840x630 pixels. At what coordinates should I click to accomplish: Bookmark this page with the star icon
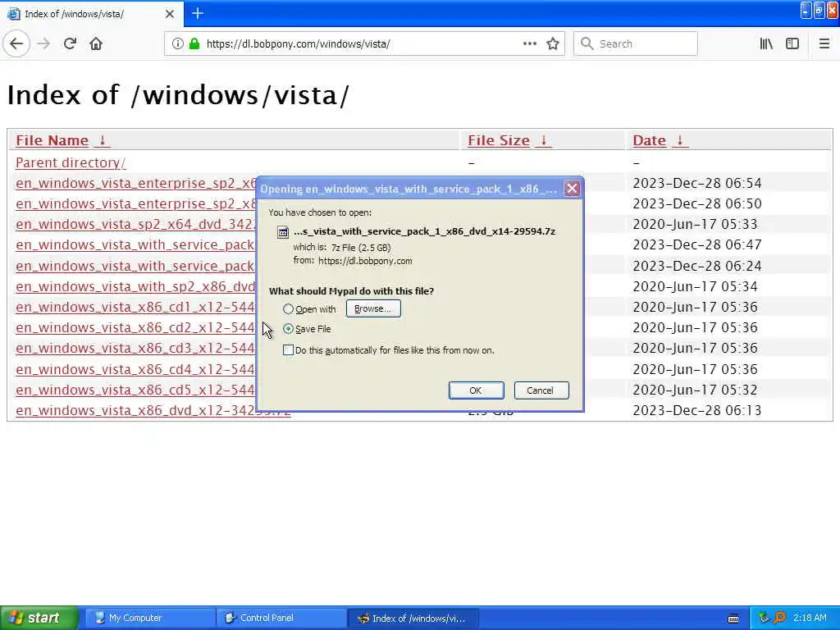(553, 43)
